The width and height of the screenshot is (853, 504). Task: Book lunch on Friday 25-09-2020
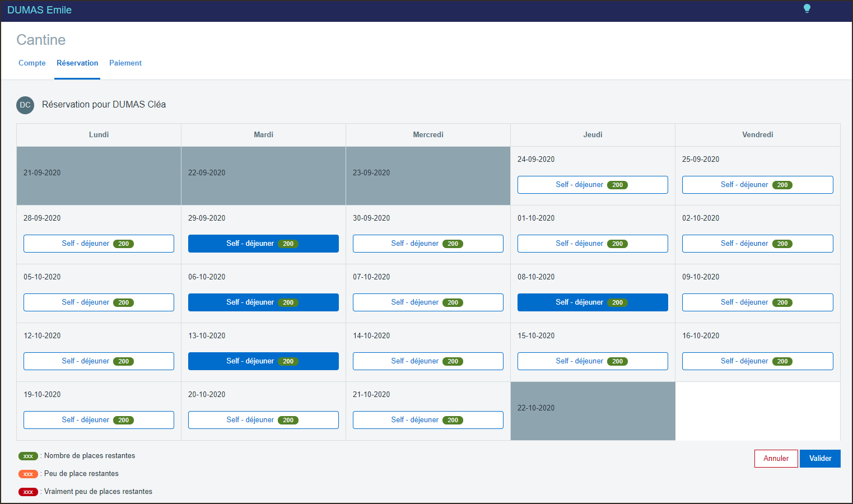[x=757, y=185]
